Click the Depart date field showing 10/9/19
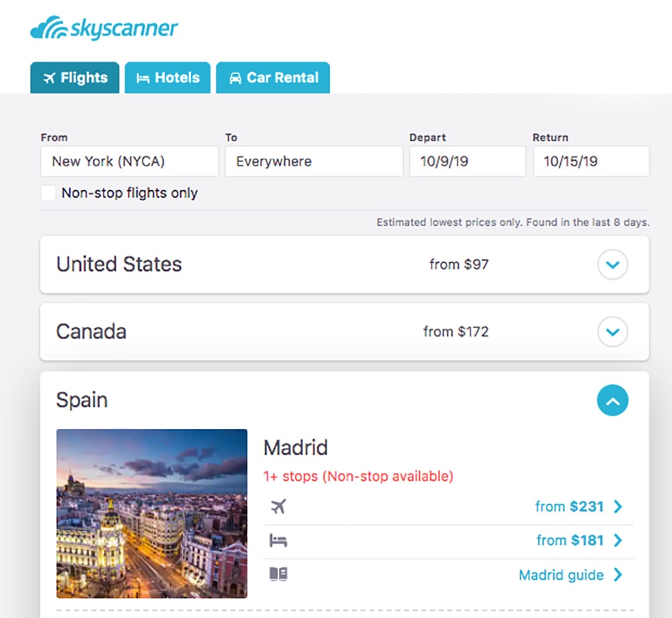Viewport: 672px width, 618px height. pos(467,161)
